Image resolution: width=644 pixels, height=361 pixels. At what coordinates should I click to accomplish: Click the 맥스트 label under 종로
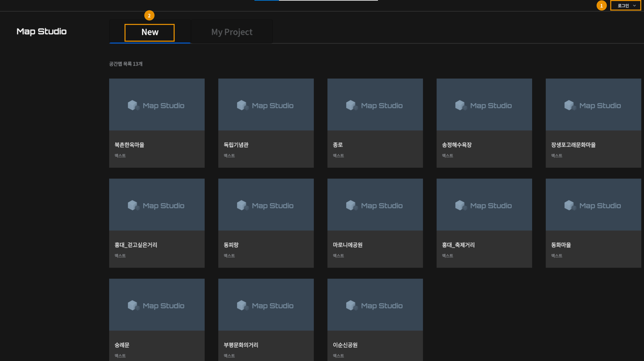[x=339, y=155]
